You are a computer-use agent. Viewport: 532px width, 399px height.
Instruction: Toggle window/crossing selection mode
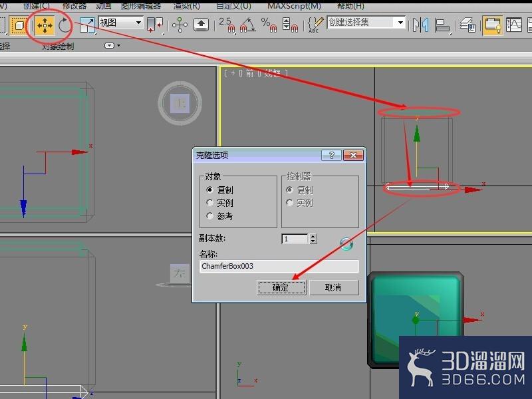point(18,25)
